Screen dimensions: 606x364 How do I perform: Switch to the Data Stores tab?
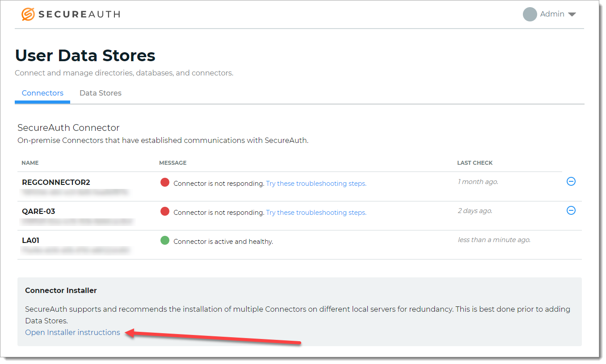tap(101, 93)
